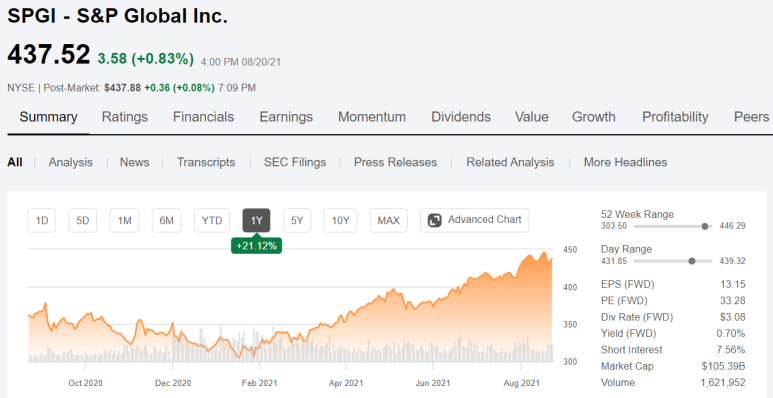Image resolution: width=773 pixels, height=398 pixels.
Task: Set chart range to 1D
Action: (x=42, y=220)
